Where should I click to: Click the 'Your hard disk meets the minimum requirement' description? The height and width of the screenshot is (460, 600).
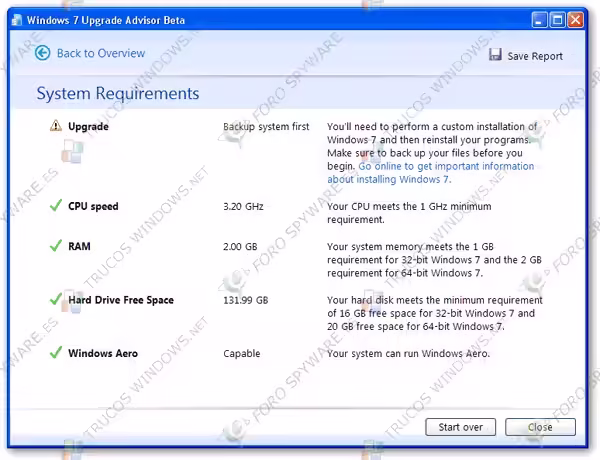[x=435, y=313]
